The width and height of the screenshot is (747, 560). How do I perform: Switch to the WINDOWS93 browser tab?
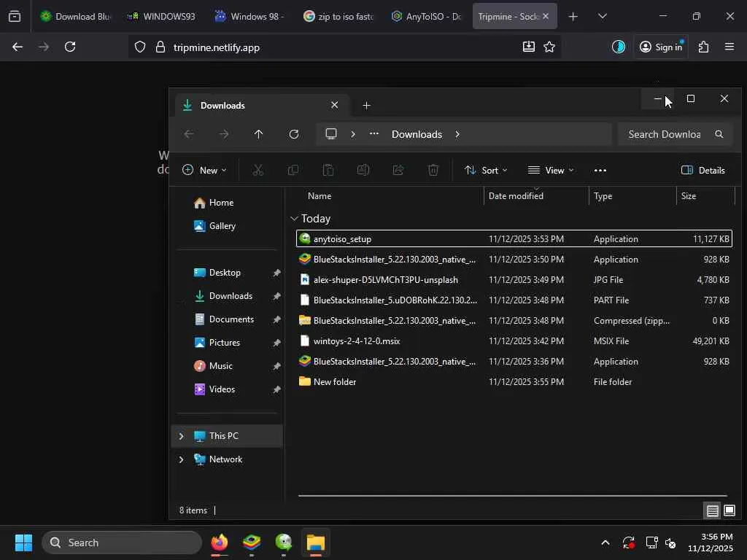[x=161, y=16]
